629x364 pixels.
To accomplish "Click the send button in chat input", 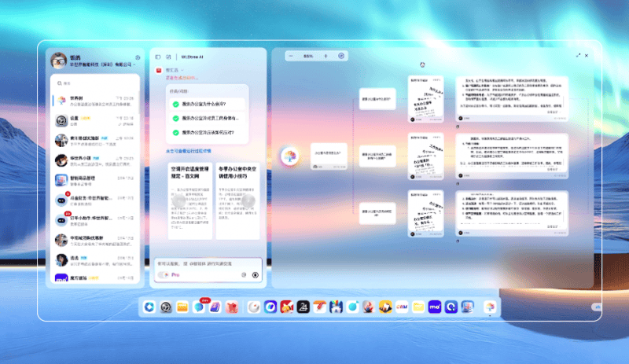I will coord(256,274).
